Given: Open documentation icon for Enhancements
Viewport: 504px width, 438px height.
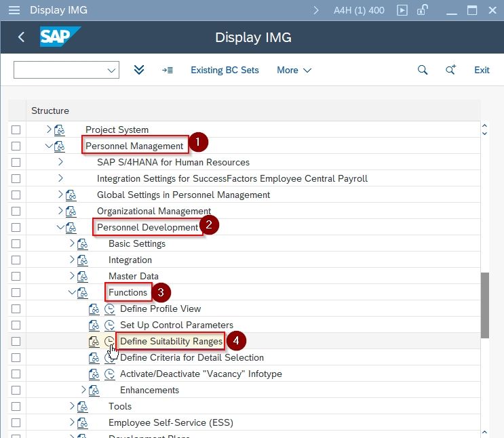Looking at the screenshot, I should [94, 391].
